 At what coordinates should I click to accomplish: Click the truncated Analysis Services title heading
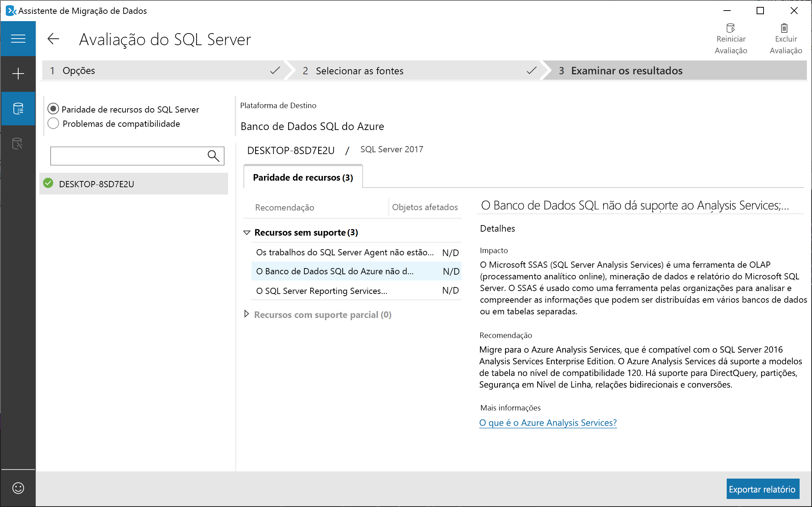[x=635, y=205]
